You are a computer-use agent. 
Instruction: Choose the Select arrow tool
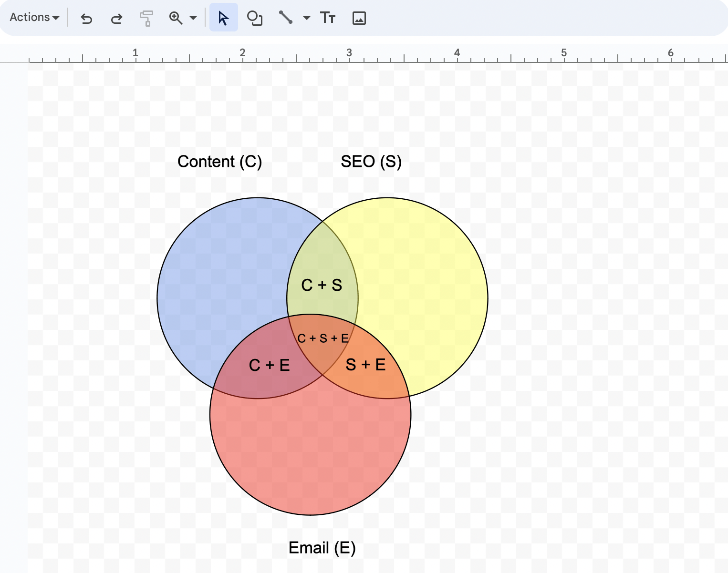pos(223,18)
